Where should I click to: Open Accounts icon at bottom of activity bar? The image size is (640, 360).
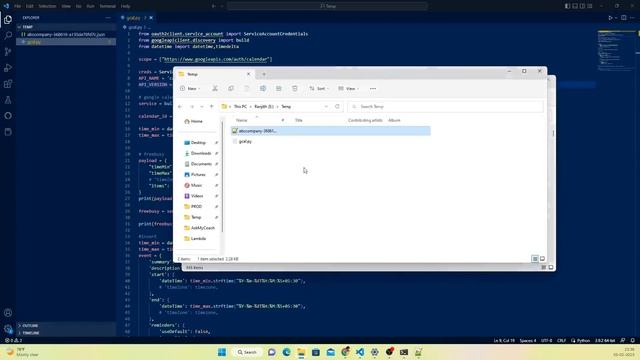tap(8, 313)
